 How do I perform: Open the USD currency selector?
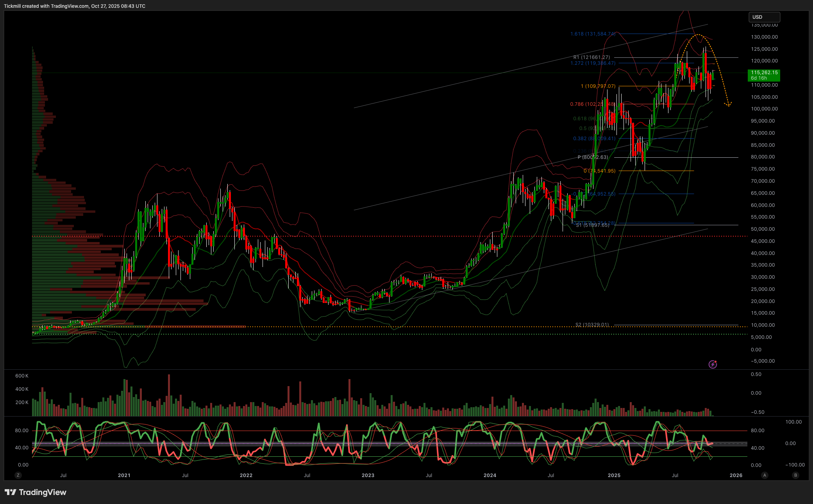tap(764, 17)
